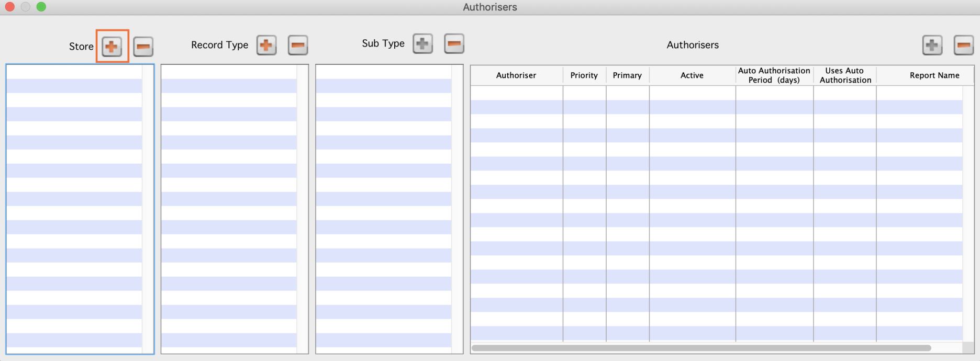Click the Priority column header
Screen dimensions: 980x361
tap(584, 75)
